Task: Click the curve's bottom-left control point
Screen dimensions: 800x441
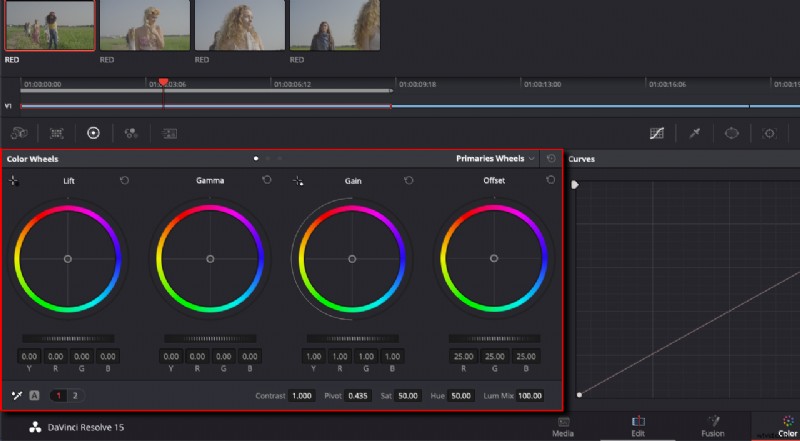Action: [579, 395]
